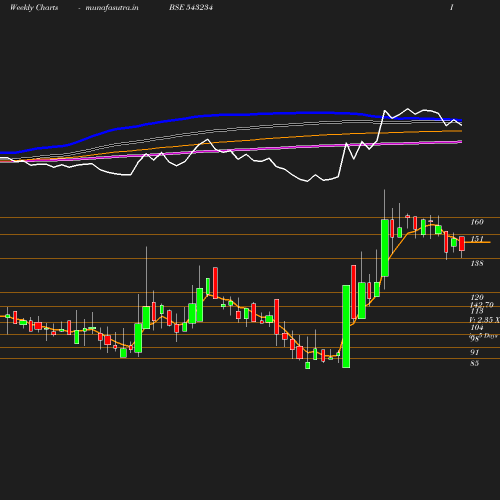Click the 120 price level label

477,297
